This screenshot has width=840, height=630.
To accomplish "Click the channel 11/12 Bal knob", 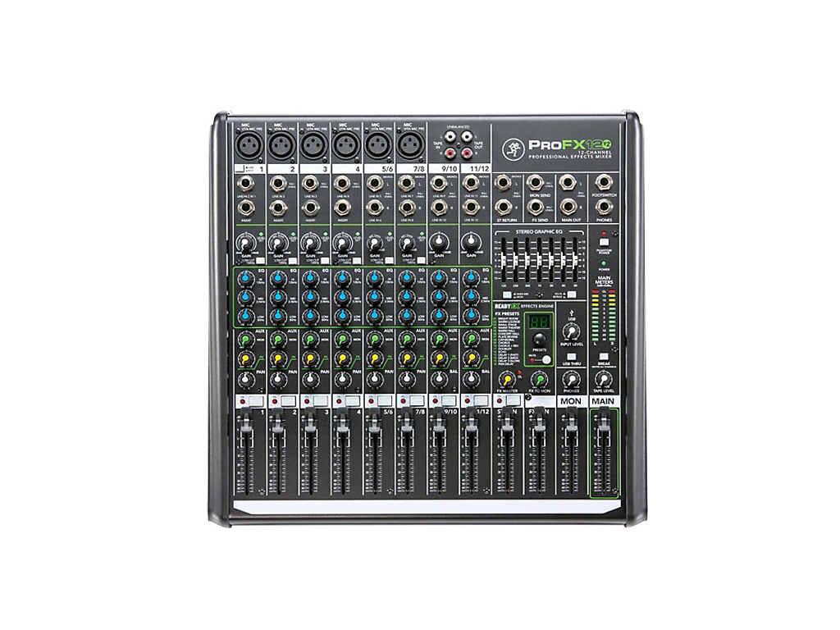I will pyautogui.click(x=471, y=379).
